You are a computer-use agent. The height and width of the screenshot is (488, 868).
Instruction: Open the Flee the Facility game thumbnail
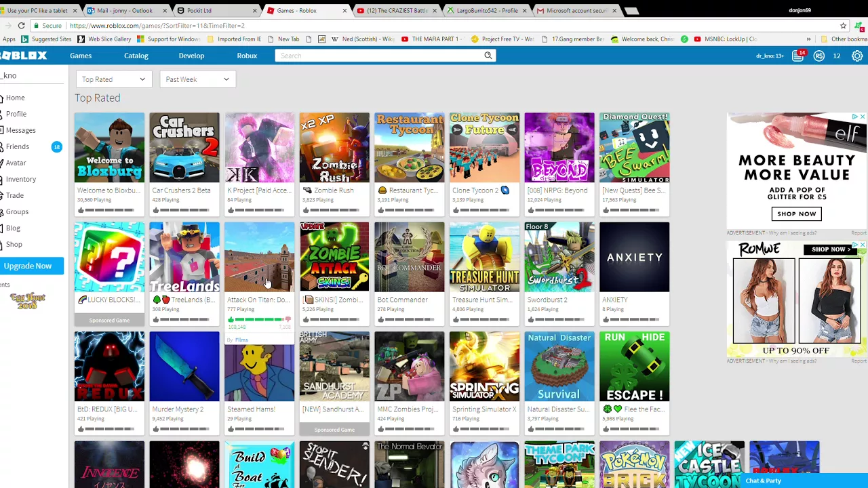634,367
